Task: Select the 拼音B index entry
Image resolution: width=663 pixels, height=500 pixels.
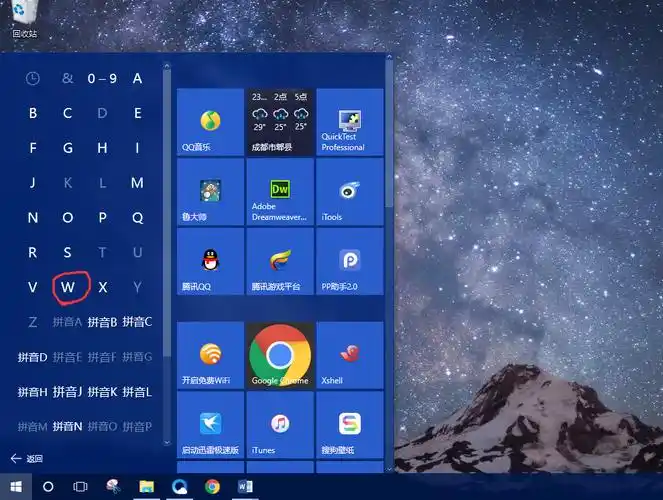Action: [102, 322]
